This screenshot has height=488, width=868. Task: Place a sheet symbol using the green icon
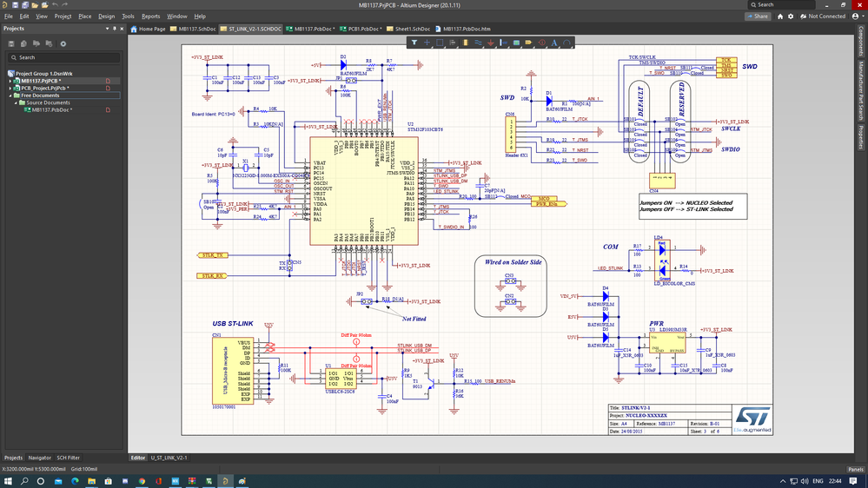click(x=516, y=43)
